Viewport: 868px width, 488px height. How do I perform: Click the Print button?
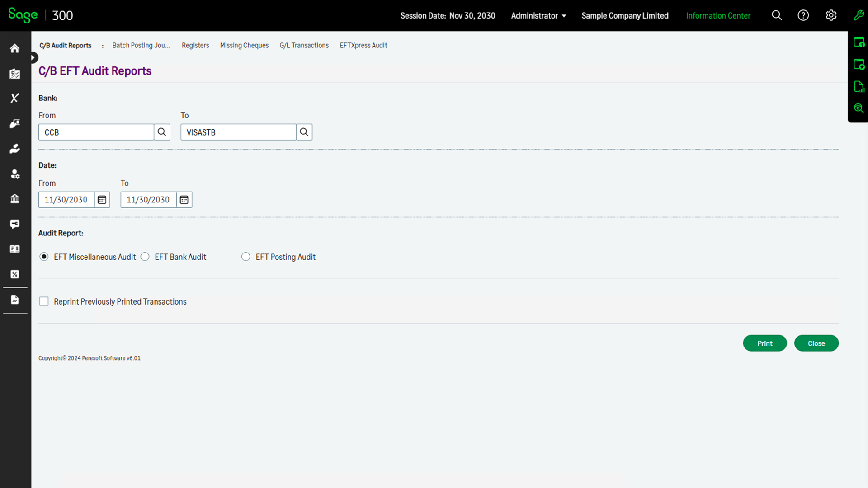pyautogui.click(x=764, y=343)
